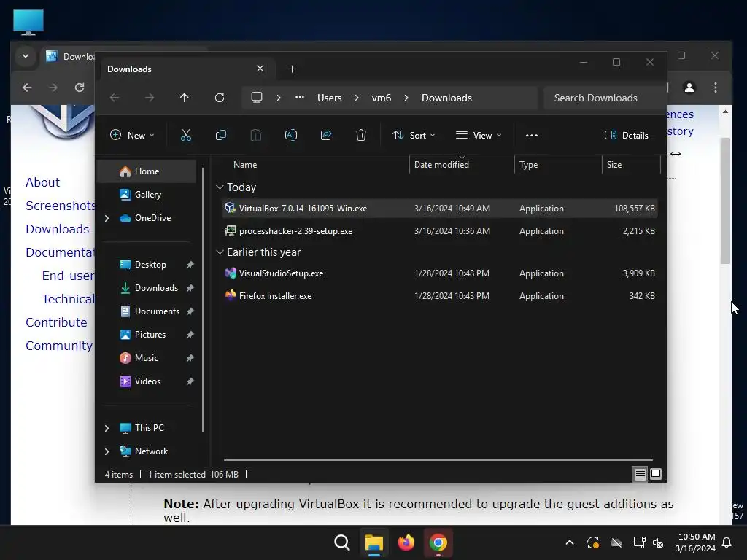Viewport: 747px width, 560px height.
Task: Click the Community link on VirtualBox page
Action: click(x=59, y=346)
